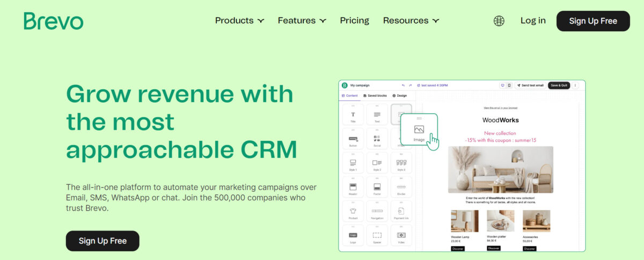The height and width of the screenshot is (260, 644).
Task: Switch to the Design tab
Action: 400,96
